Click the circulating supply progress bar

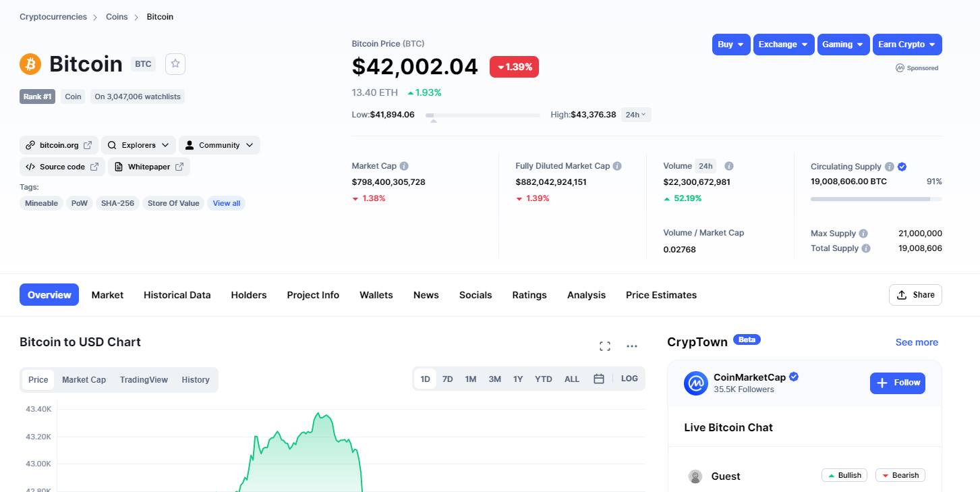point(876,199)
